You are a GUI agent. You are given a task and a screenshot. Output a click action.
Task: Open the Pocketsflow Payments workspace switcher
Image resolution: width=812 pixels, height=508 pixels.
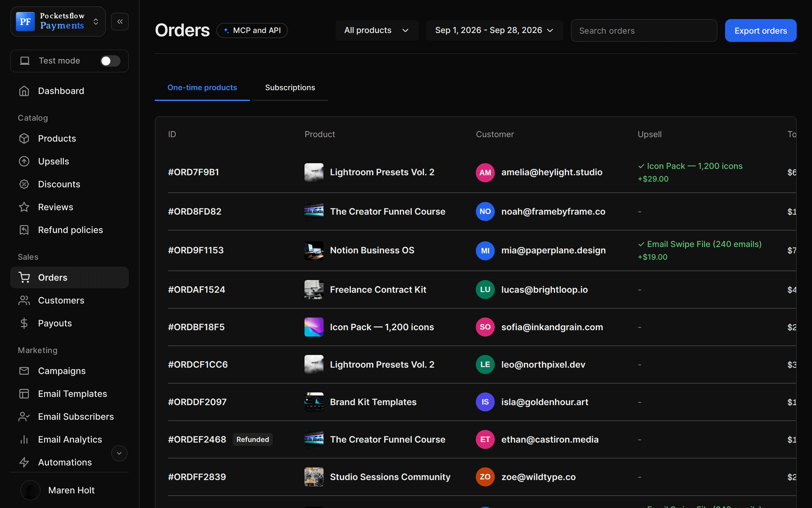58,21
